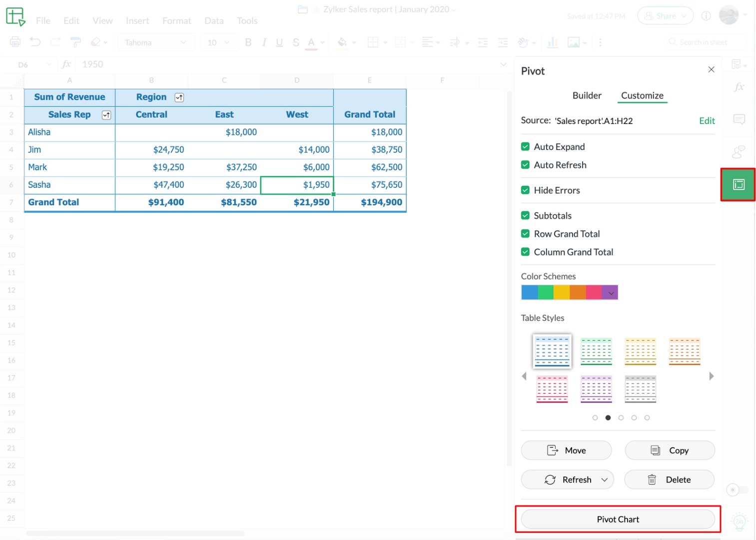This screenshot has width=756, height=540.
Task: Uncheck Row Grand Total option
Action: pyautogui.click(x=525, y=233)
